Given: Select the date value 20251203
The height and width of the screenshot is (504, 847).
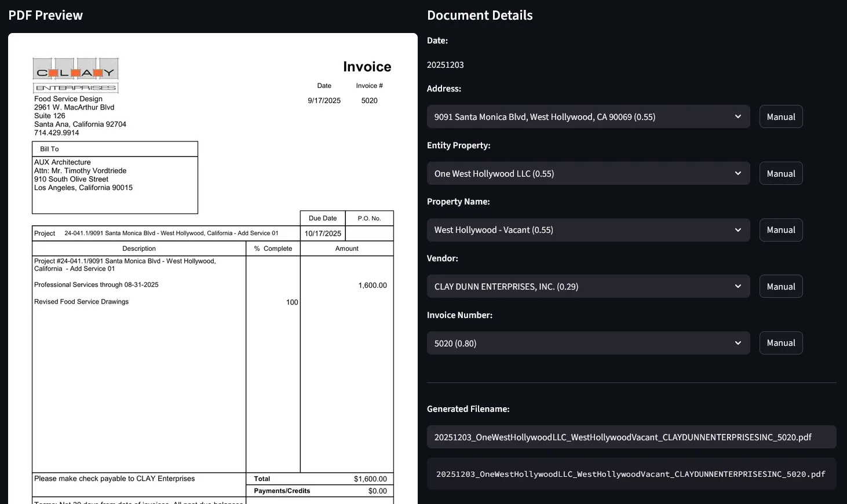Looking at the screenshot, I should [x=446, y=65].
